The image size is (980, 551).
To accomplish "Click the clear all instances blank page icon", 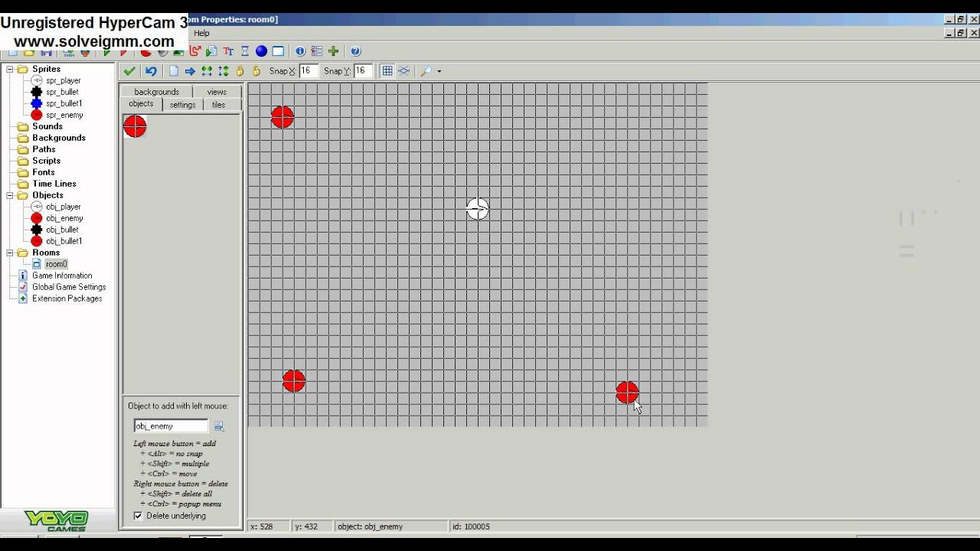I will coord(174,71).
